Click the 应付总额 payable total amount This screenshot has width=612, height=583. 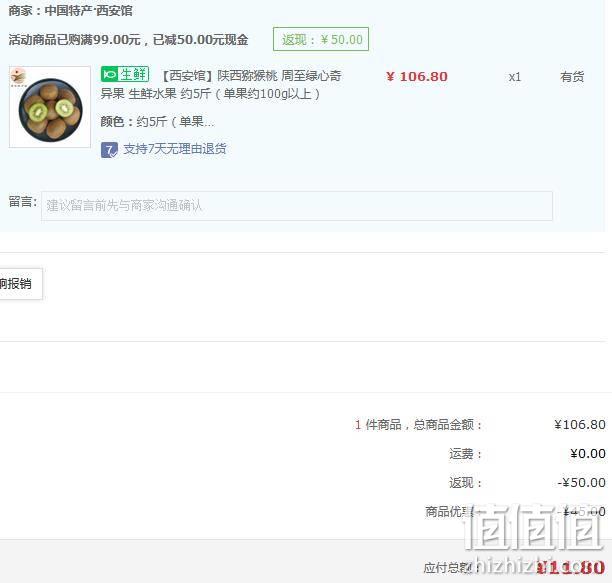pyautogui.click(x=571, y=568)
